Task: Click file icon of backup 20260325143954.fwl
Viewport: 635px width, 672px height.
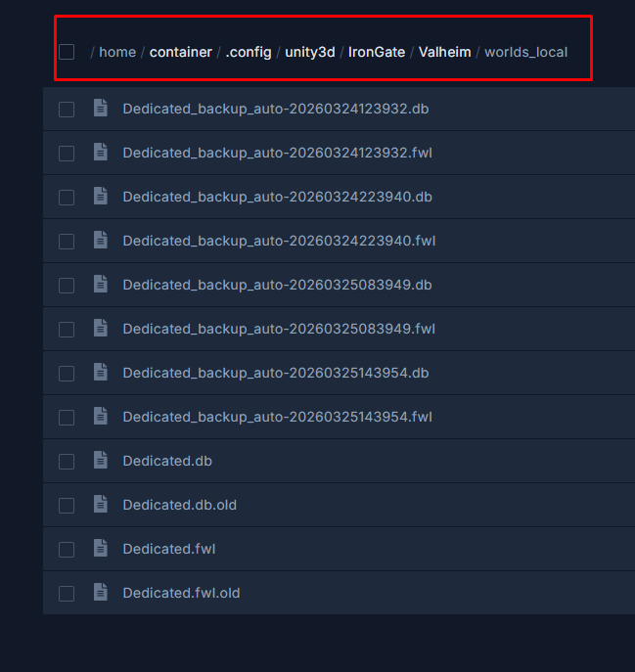Action: coord(100,417)
